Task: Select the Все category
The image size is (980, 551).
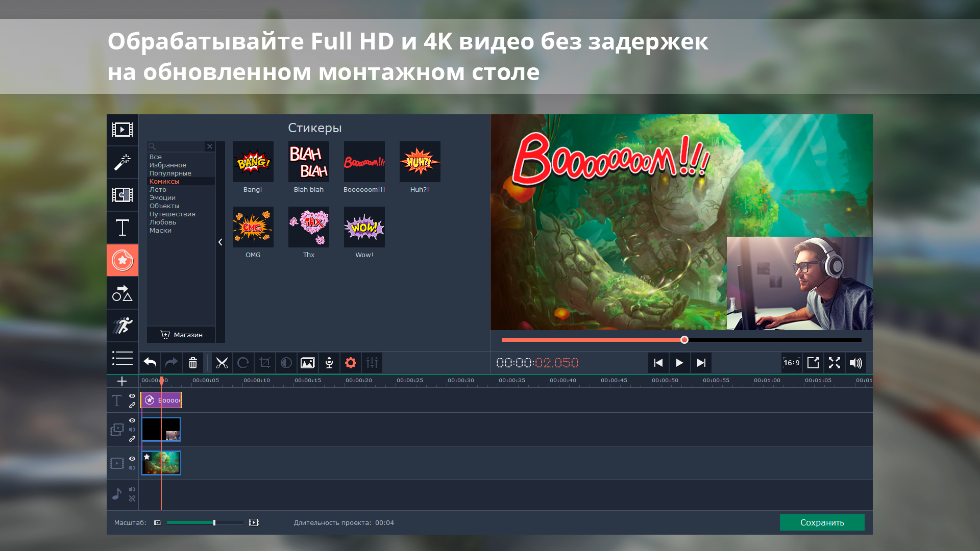Action: pos(156,157)
